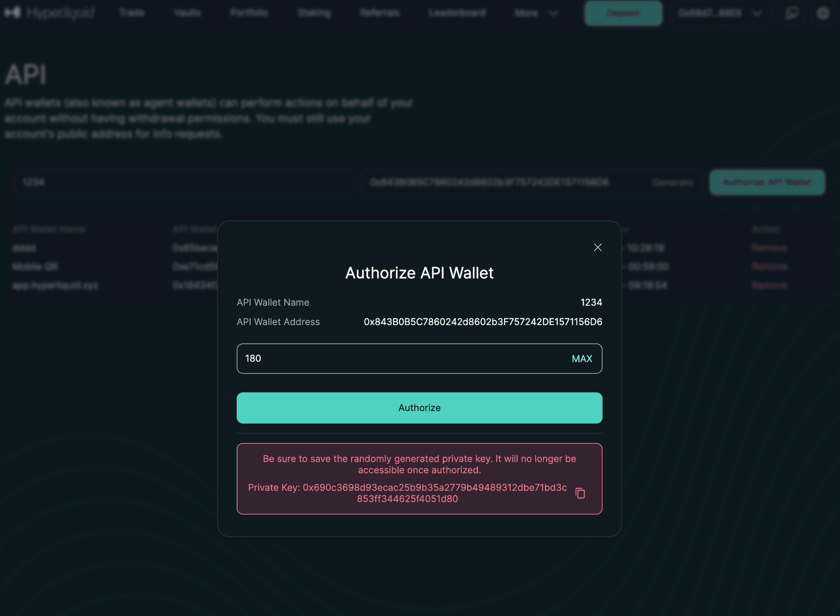Screen dimensions: 840x616
Task: Copy the private key to clipboard
Action: coord(580,493)
